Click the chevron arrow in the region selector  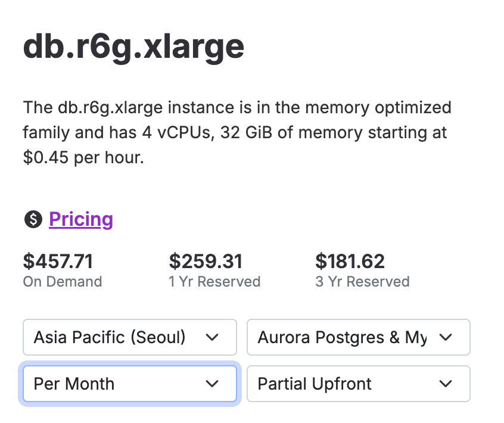212,338
